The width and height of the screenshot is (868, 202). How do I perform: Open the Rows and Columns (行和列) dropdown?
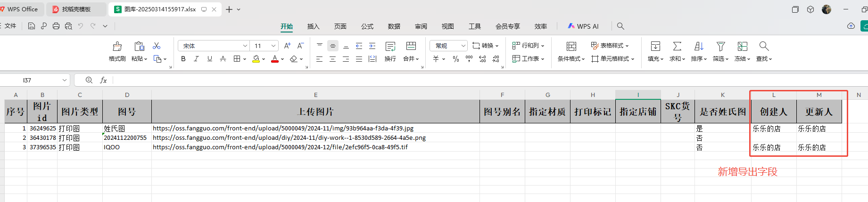point(529,46)
